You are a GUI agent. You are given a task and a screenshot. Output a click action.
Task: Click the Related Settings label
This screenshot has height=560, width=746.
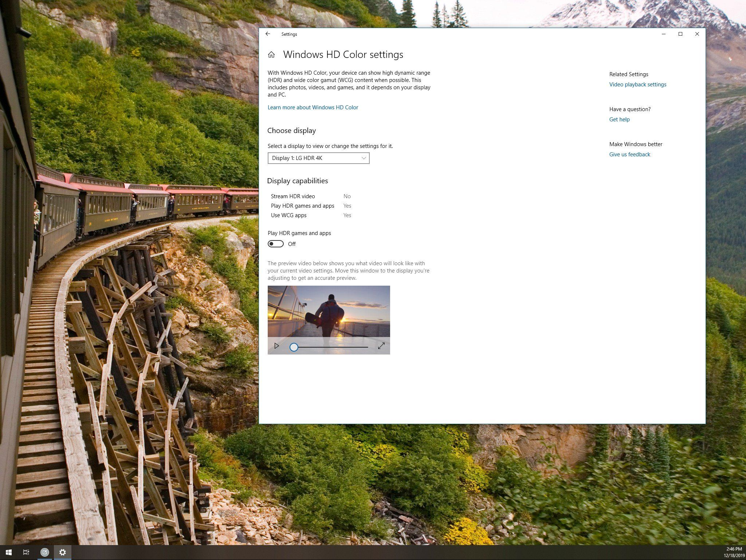tap(629, 74)
